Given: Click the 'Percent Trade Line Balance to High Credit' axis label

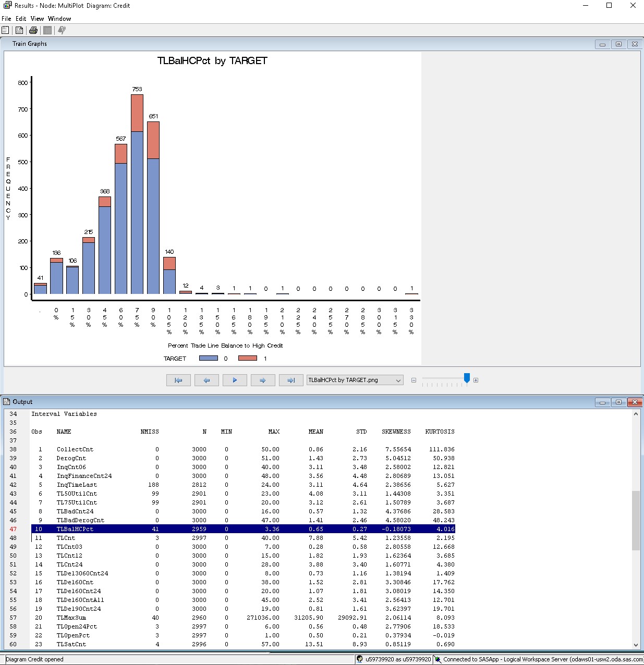Looking at the screenshot, I should point(225,346).
